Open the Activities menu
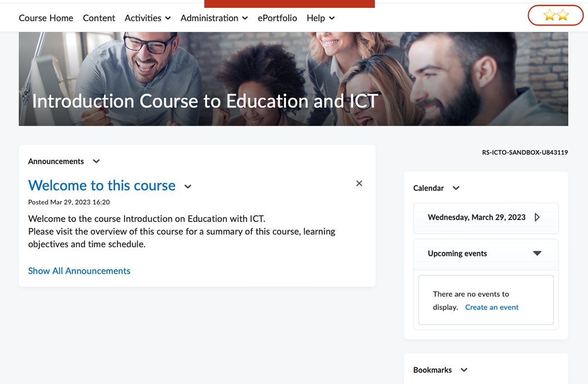The image size is (588, 384). [147, 18]
